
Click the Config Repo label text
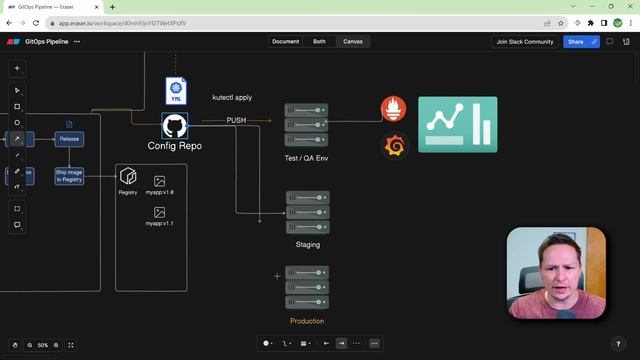pyautogui.click(x=175, y=146)
